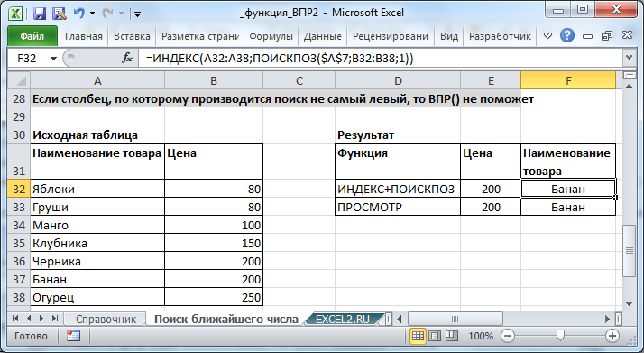644x353 pixels.
Task: Open the Данные ribbon tab
Action: coord(322,36)
